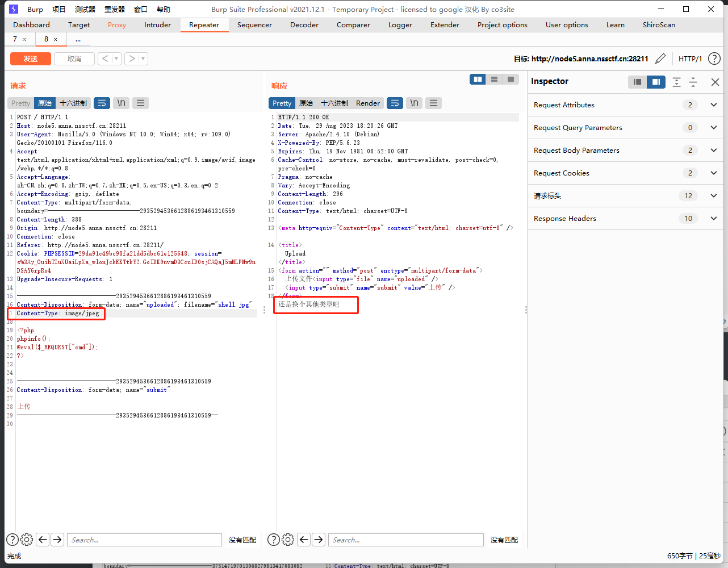
Task: Open the Intruder tab
Action: pyautogui.click(x=157, y=24)
